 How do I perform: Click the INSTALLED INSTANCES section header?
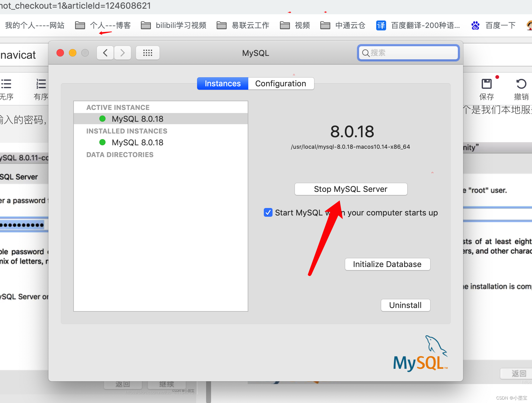[x=127, y=131]
